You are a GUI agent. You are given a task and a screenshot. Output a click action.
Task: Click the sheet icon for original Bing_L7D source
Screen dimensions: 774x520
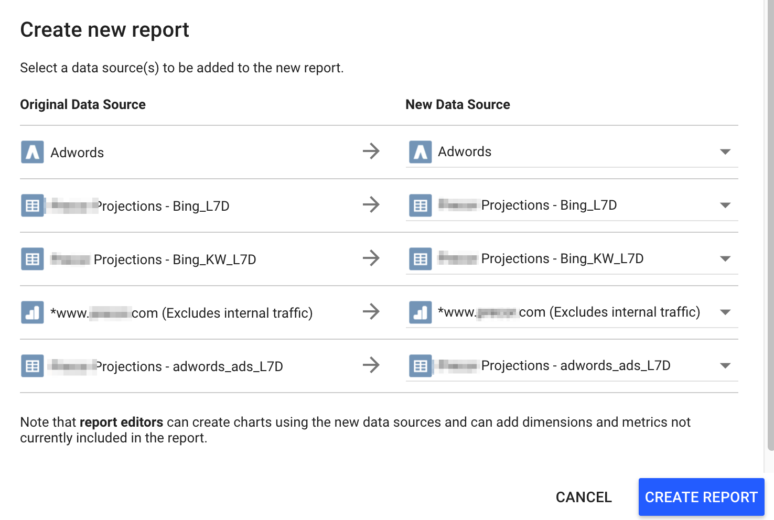coord(32,205)
